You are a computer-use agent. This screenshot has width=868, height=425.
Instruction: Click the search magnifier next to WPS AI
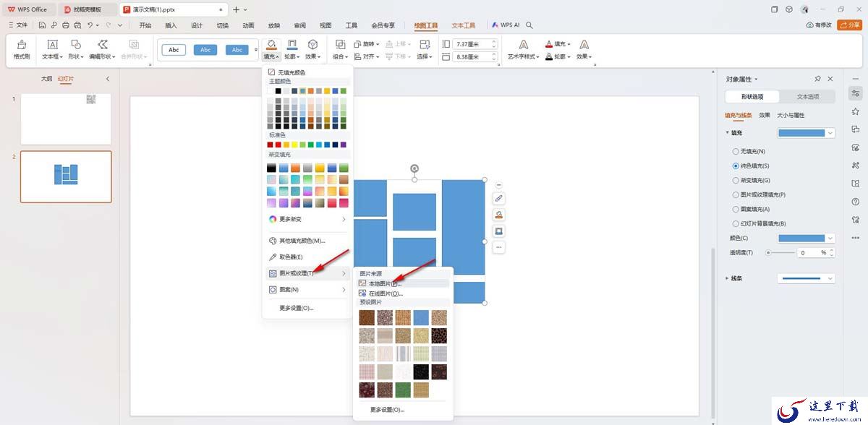(x=530, y=25)
